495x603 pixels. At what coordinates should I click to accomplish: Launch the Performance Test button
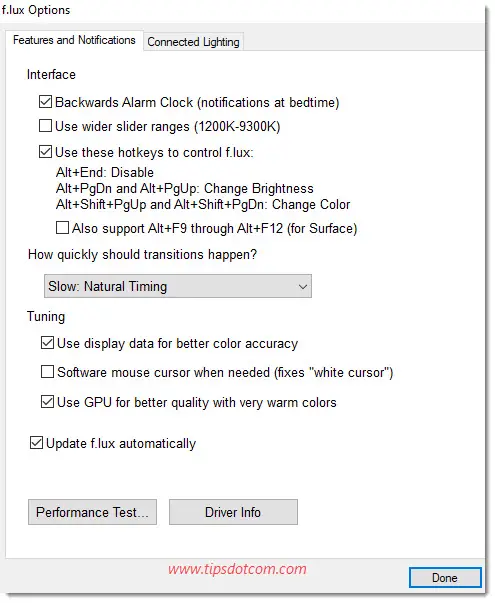coord(92,512)
